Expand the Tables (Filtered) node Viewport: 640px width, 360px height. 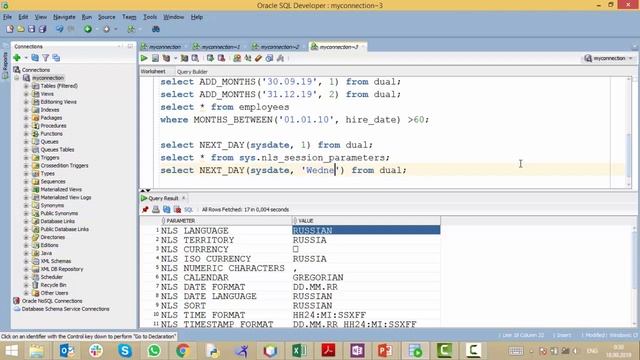pos(26,86)
